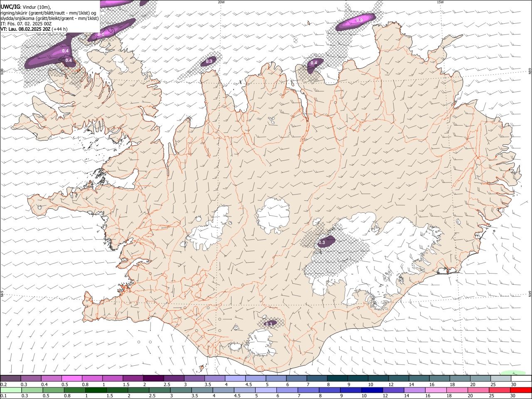Click the 14 label under the bottom legend row
Screen dimensions: 532x399
(x=407, y=396)
